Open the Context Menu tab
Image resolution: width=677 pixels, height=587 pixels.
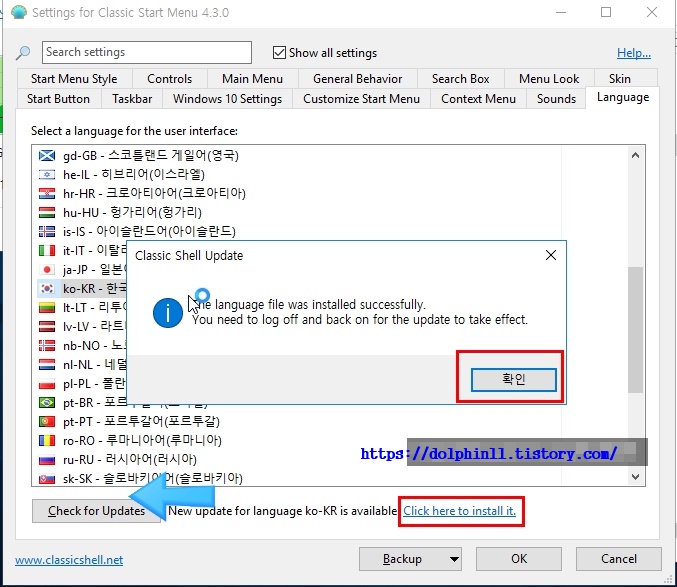(478, 99)
